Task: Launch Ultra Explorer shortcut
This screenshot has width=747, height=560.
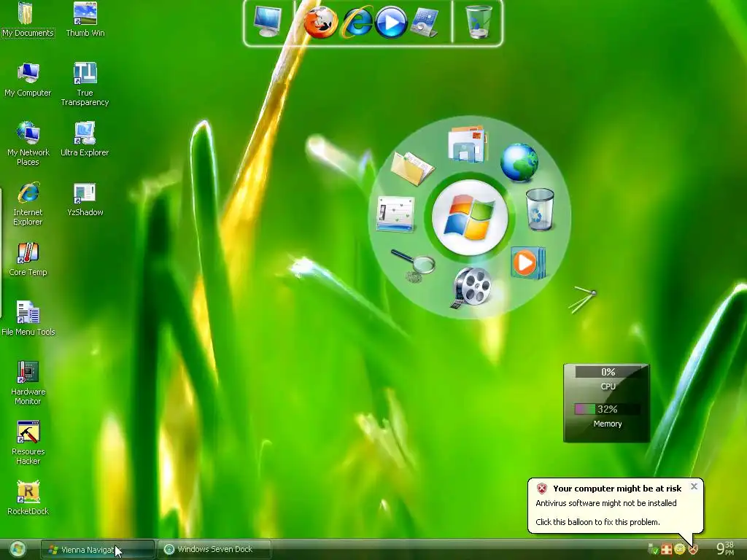Action: tap(85, 139)
